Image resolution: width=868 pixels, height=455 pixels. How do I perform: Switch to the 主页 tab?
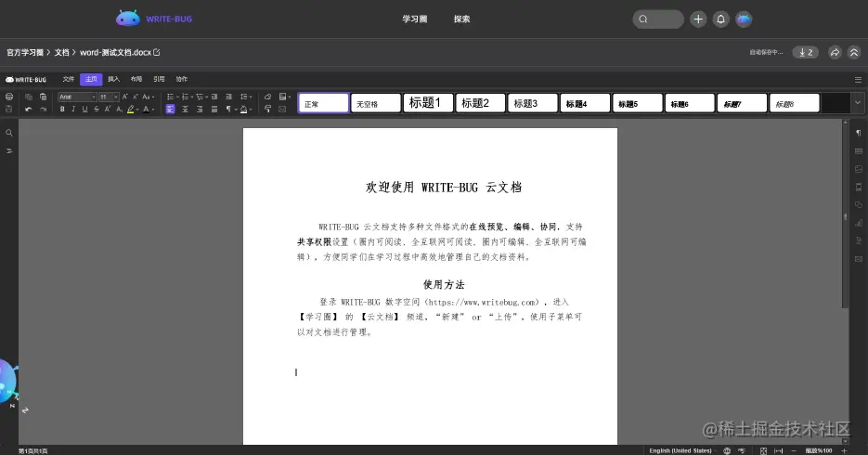[x=91, y=79]
